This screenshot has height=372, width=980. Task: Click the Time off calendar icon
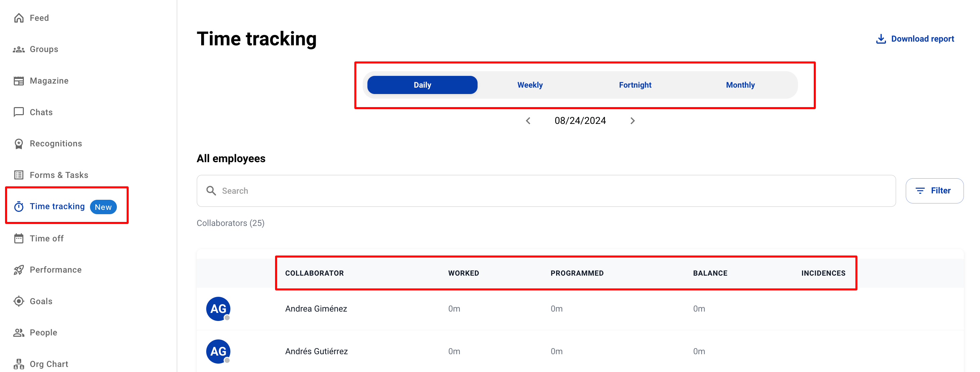tap(19, 238)
